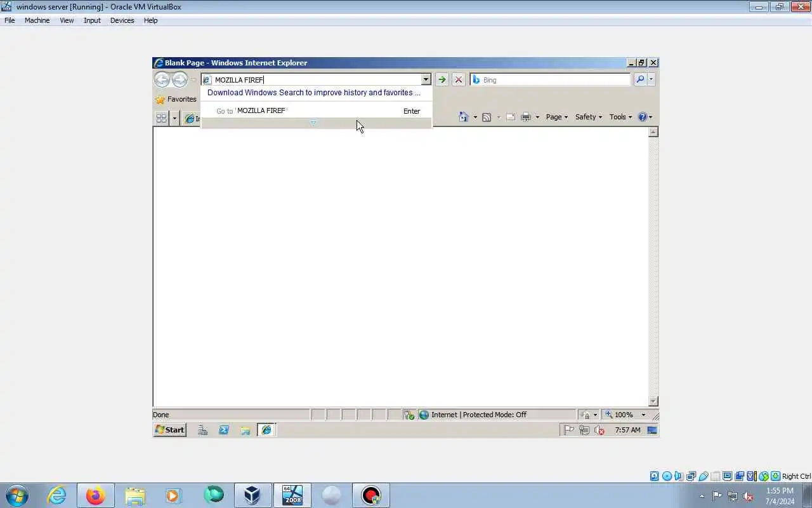Click the Forward navigation arrow in Internet Explorer
812x508 pixels.
(180, 79)
